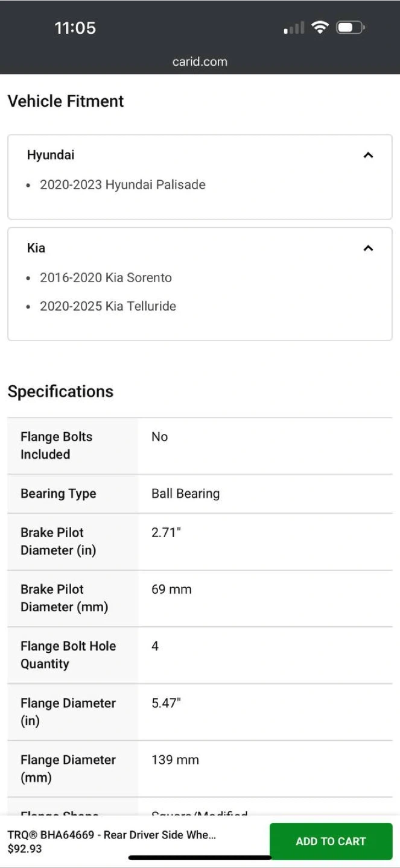This screenshot has width=400, height=868.
Task: Tap the Vehicle Fitment heading
Action: tap(66, 101)
